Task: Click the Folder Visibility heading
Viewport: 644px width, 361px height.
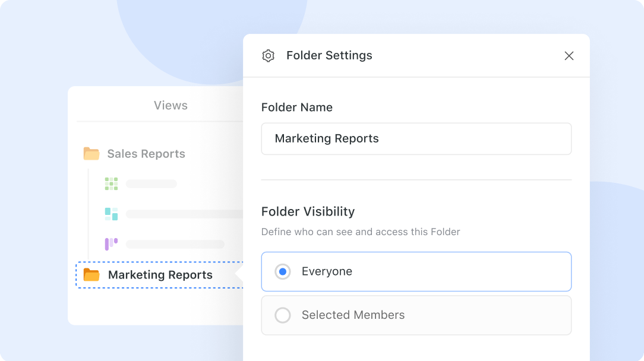Action: tap(308, 211)
